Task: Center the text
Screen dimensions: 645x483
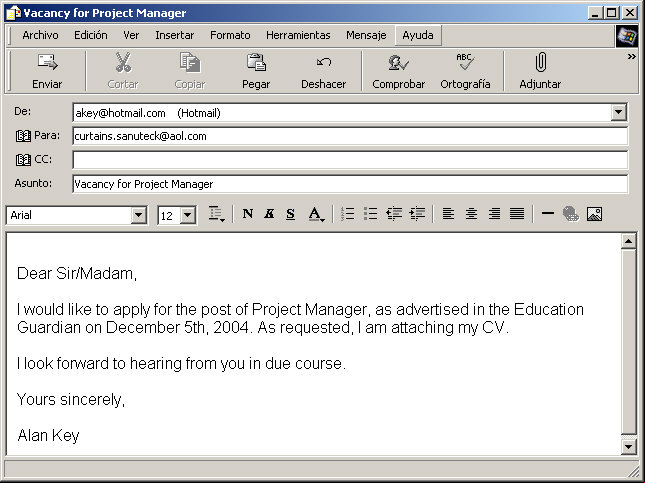Action: [x=471, y=214]
